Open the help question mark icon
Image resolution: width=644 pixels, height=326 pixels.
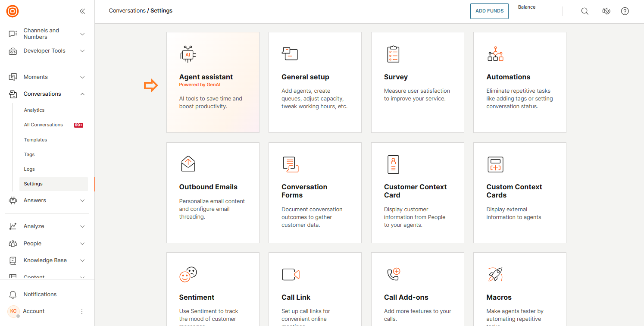(x=625, y=11)
